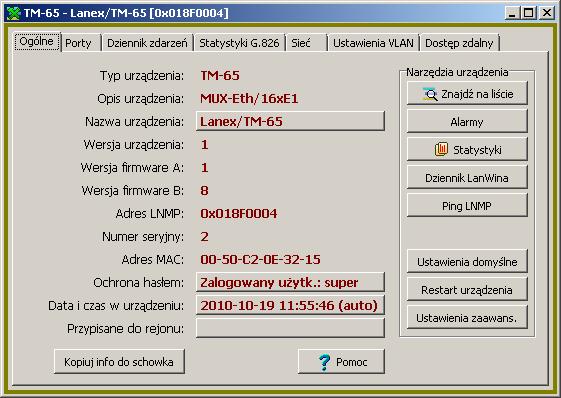Close the TM-65 window

pos(547,13)
